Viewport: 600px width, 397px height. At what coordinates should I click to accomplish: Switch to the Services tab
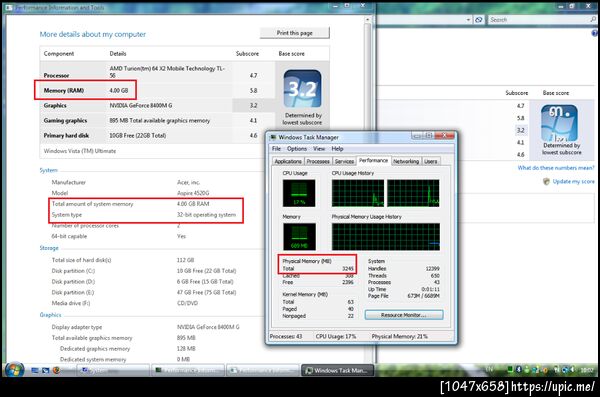(344, 162)
